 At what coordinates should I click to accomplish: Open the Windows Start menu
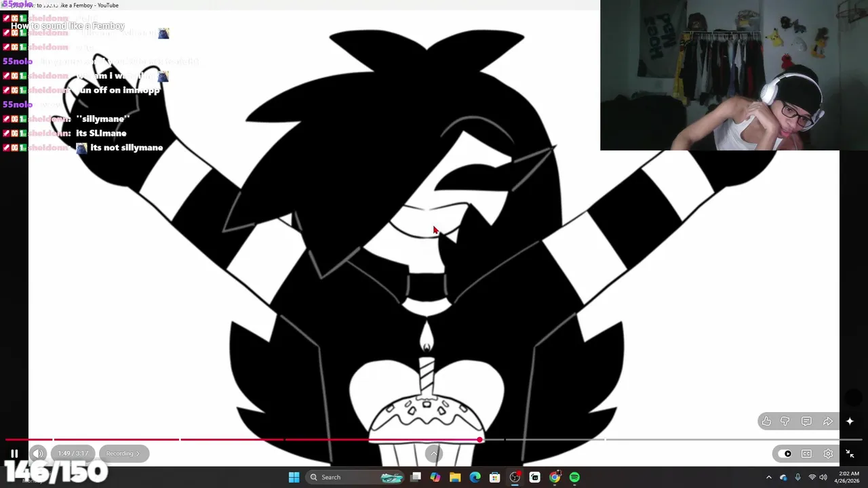click(x=294, y=477)
